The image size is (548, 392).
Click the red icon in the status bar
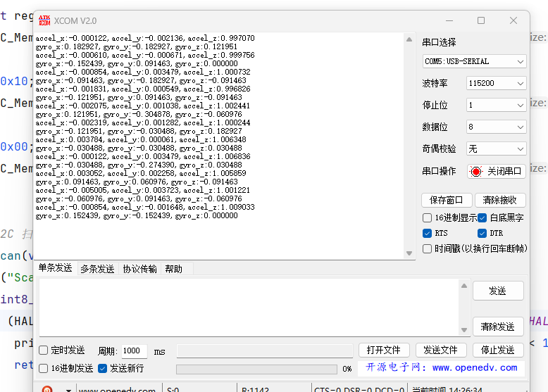(46, 388)
